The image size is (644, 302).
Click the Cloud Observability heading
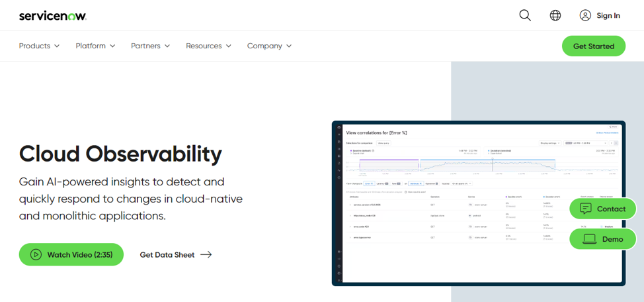[120, 154]
